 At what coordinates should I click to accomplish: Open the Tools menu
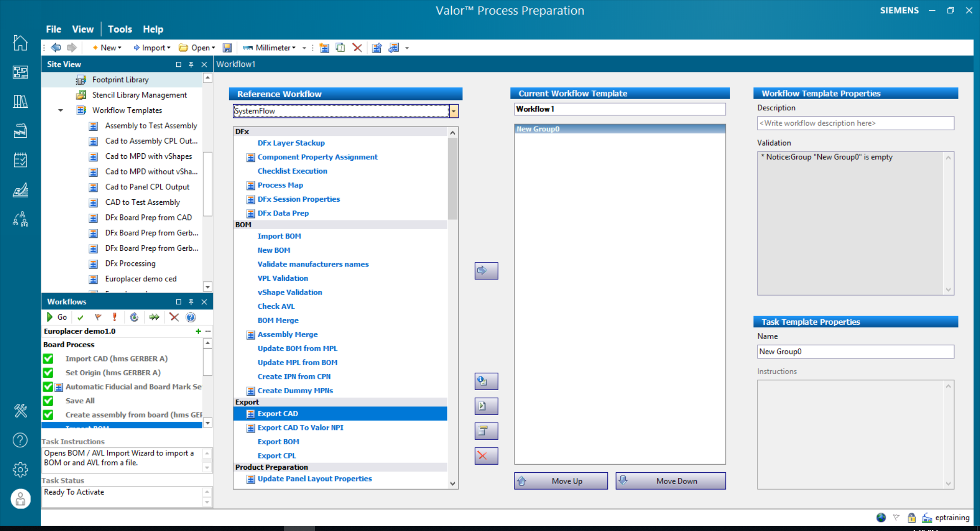pyautogui.click(x=119, y=29)
